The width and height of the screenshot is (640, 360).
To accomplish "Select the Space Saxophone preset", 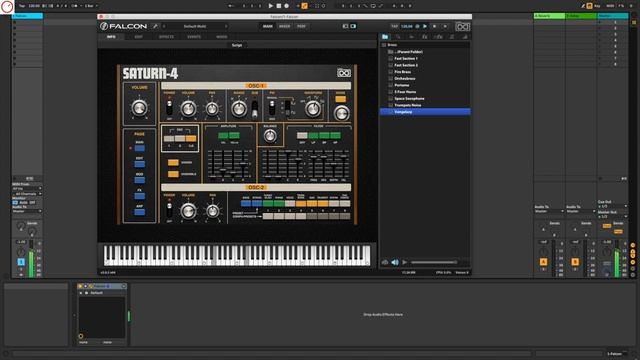I will point(409,98).
